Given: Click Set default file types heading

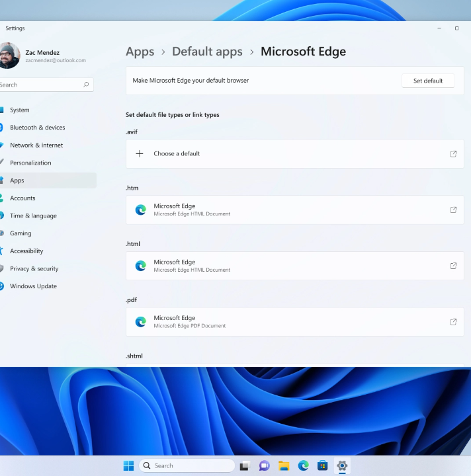Looking at the screenshot, I should [x=173, y=115].
